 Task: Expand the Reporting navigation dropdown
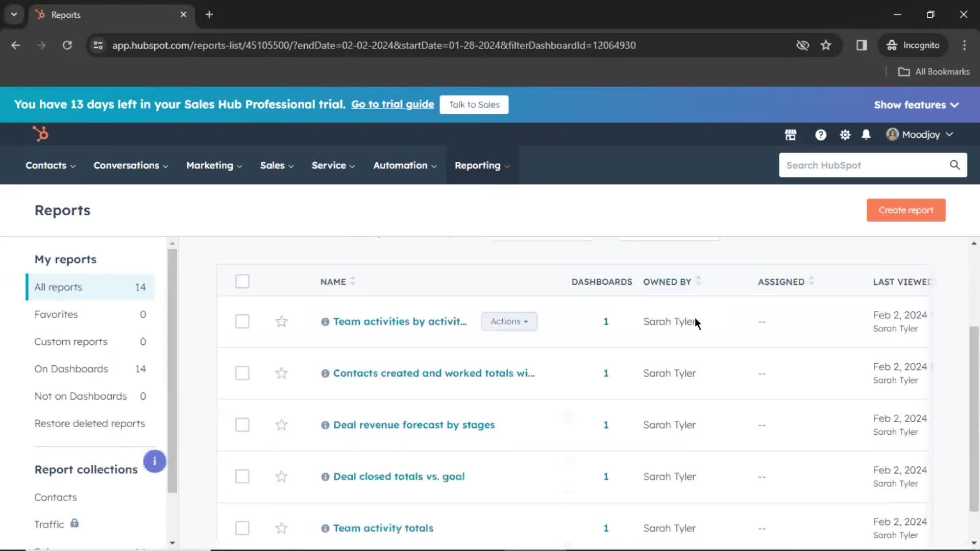482,165
